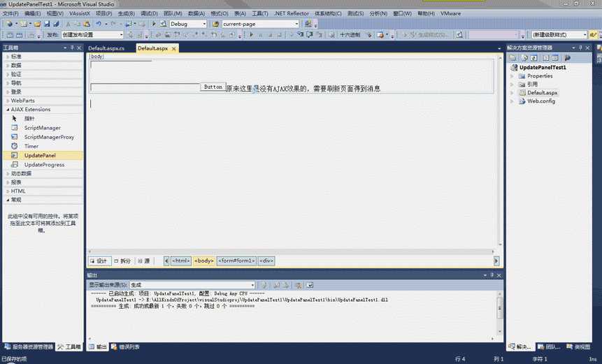Click the Undo arrow icon
The height and width of the screenshot is (364, 602).
(99, 24)
